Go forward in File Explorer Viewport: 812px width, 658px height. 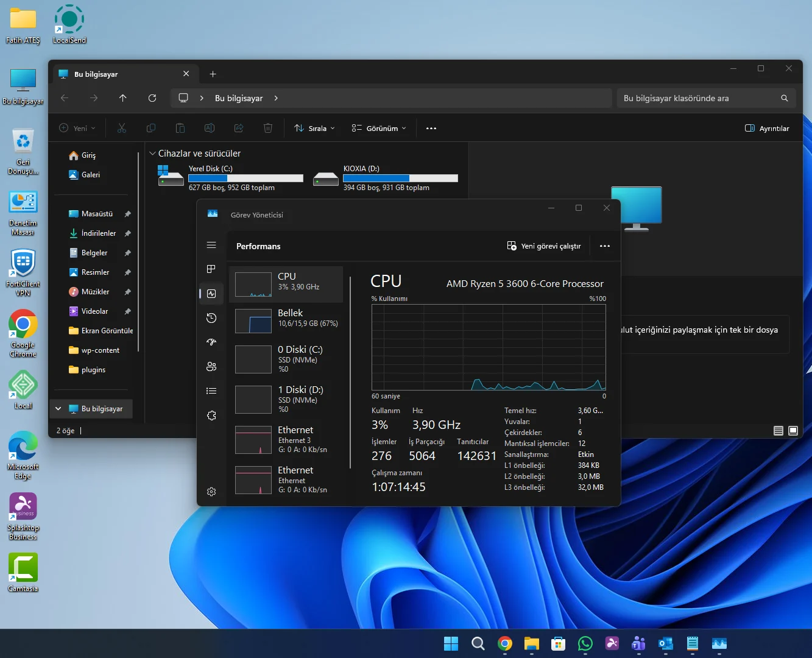click(x=93, y=98)
